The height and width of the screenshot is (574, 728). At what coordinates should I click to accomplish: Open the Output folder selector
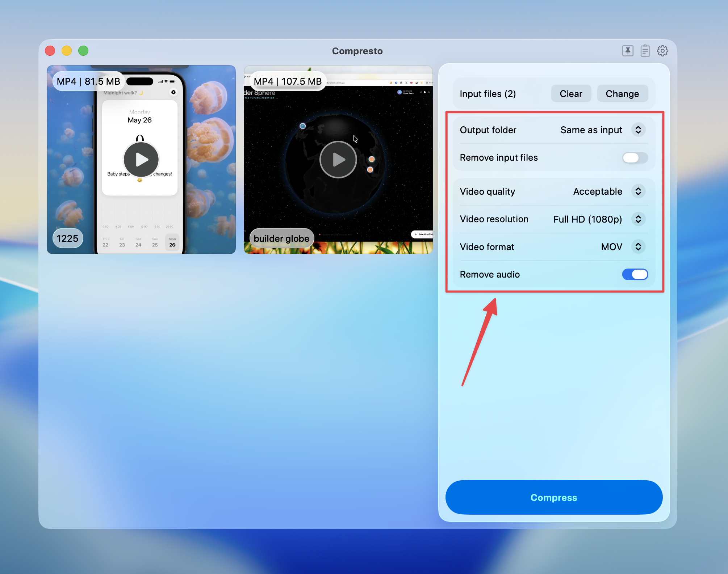click(x=639, y=130)
